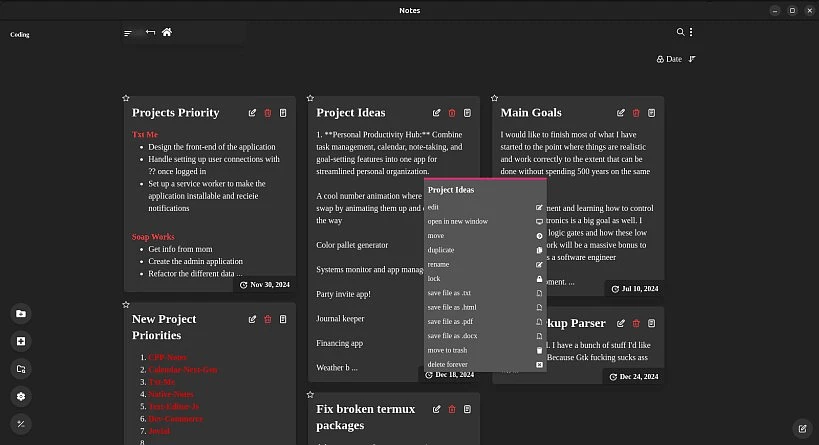Image resolution: width=819 pixels, height=445 pixels.
Task: Edit the Main Goals note
Action: 621,113
